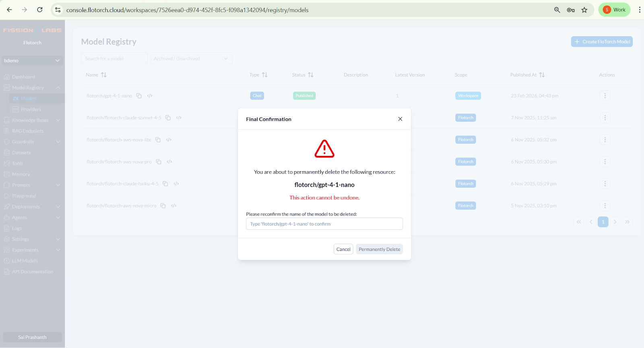
Task: Select page 1 in pagination
Action: tap(603, 222)
